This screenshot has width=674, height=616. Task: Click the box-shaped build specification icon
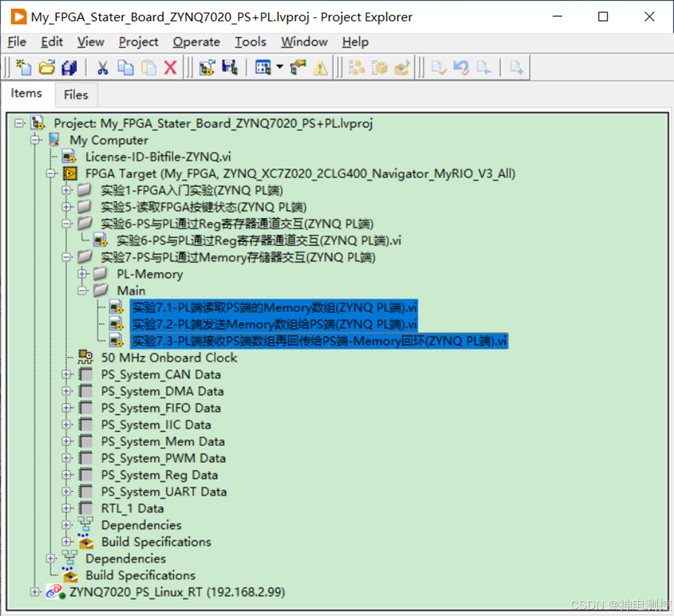click(380, 67)
